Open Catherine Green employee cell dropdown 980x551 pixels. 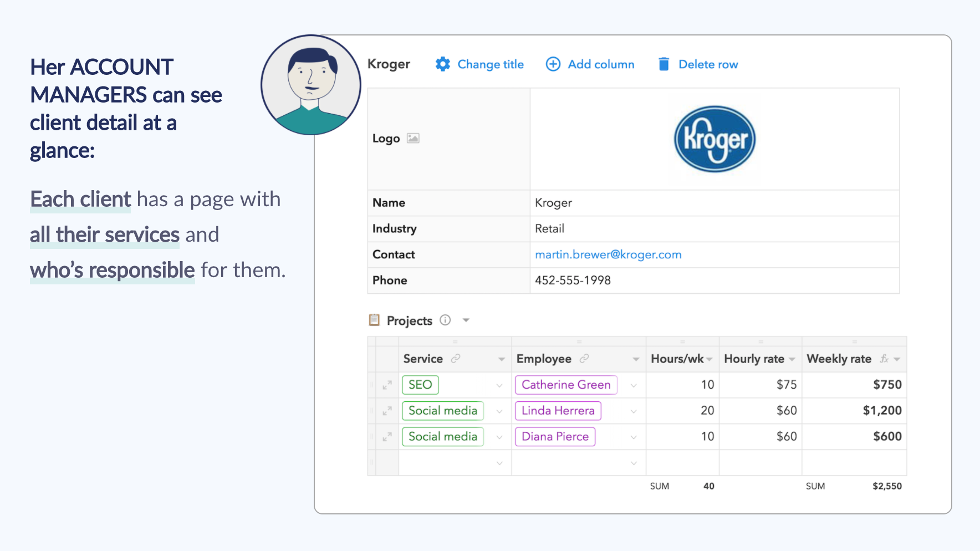(634, 385)
